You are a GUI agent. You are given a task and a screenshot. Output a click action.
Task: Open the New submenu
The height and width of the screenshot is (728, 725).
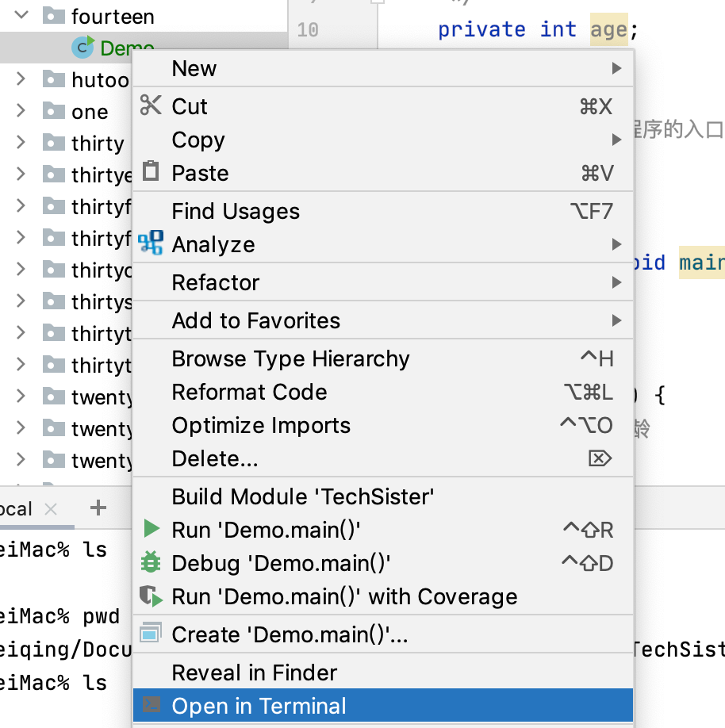coord(194,69)
